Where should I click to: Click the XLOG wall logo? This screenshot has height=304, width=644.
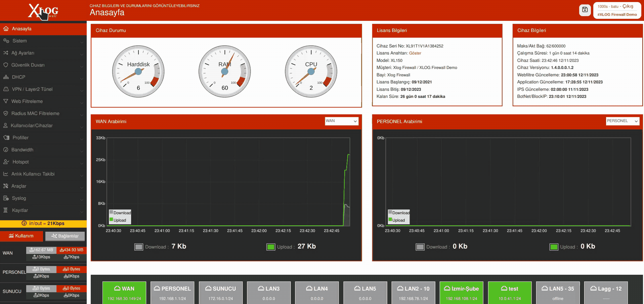43,11
